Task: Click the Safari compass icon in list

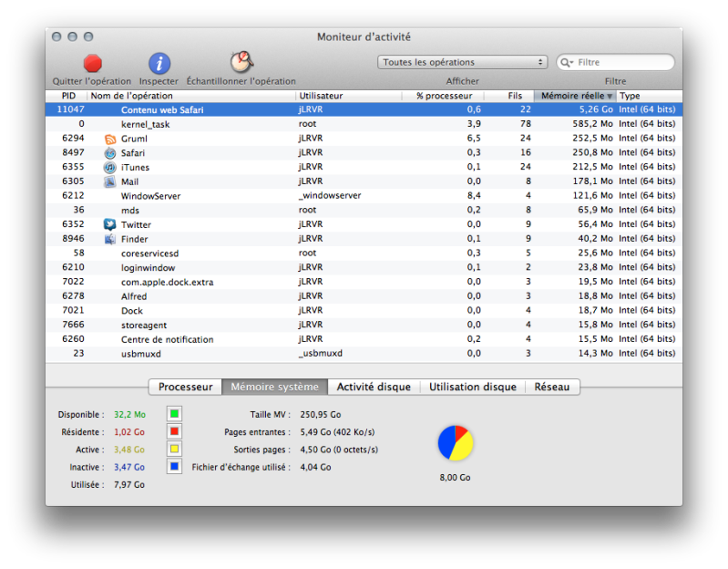Action: coord(110,153)
